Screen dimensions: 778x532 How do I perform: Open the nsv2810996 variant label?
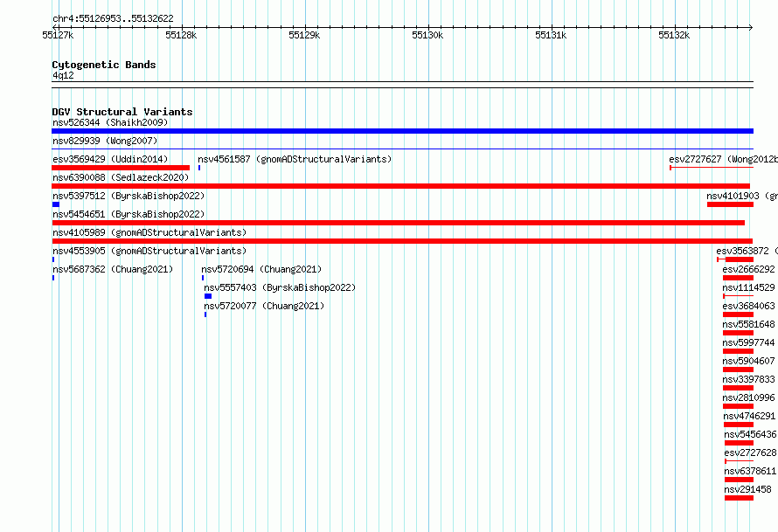tap(748, 397)
